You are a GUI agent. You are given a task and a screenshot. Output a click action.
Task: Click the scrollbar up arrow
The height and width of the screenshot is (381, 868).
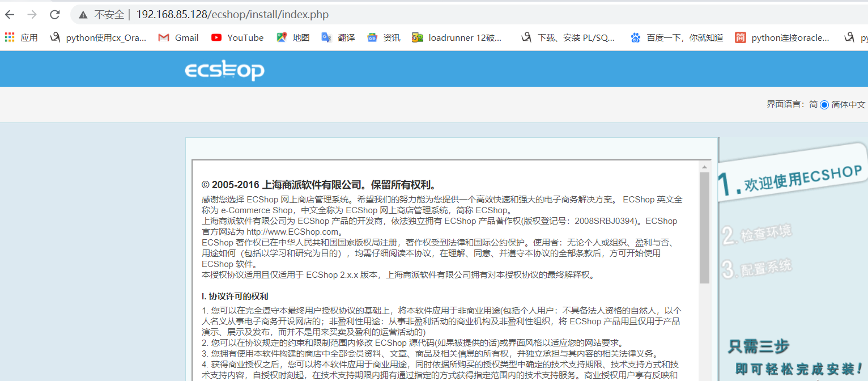(704, 166)
